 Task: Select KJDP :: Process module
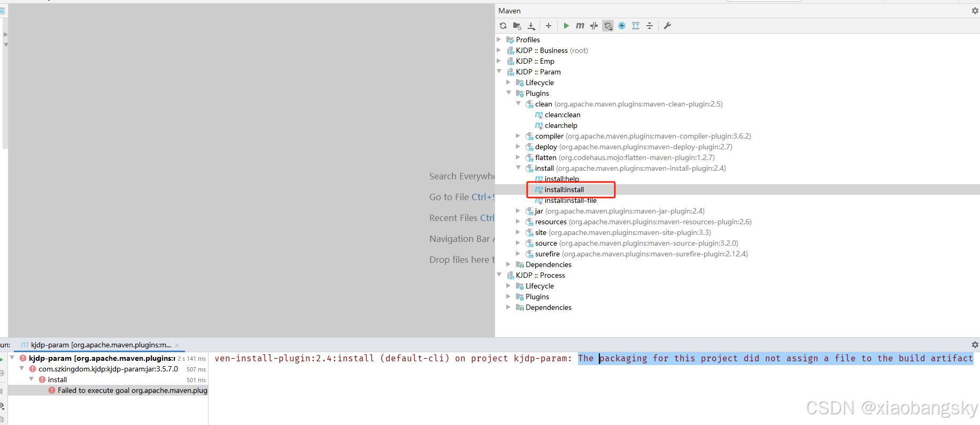click(541, 275)
